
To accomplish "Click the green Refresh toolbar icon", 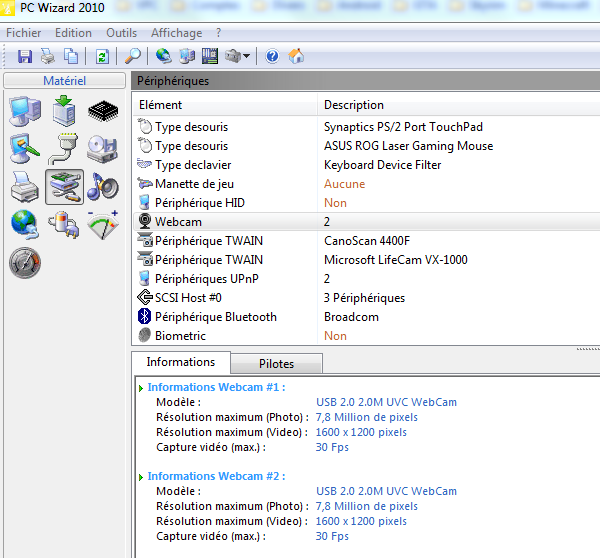I will pyautogui.click(x=102, y=56).
